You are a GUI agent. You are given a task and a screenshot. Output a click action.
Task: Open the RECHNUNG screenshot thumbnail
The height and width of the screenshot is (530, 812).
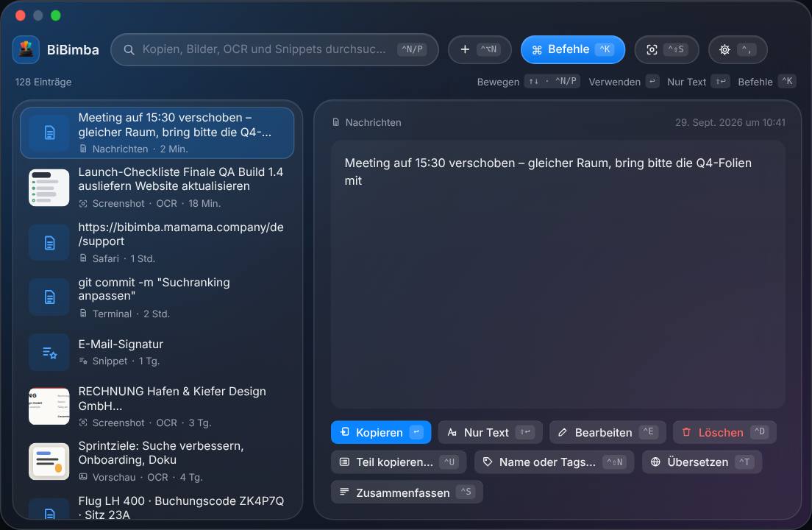pos(49,406)
